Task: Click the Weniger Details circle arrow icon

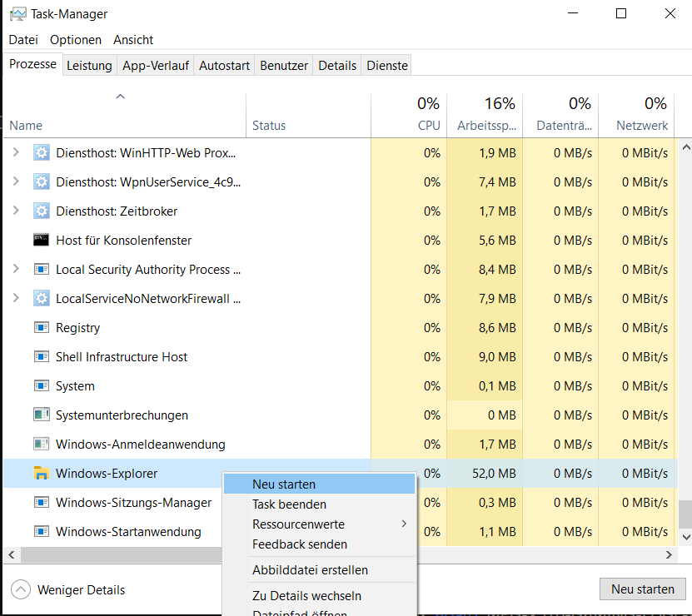Action: pyautogui.click(x=21, y=589)
